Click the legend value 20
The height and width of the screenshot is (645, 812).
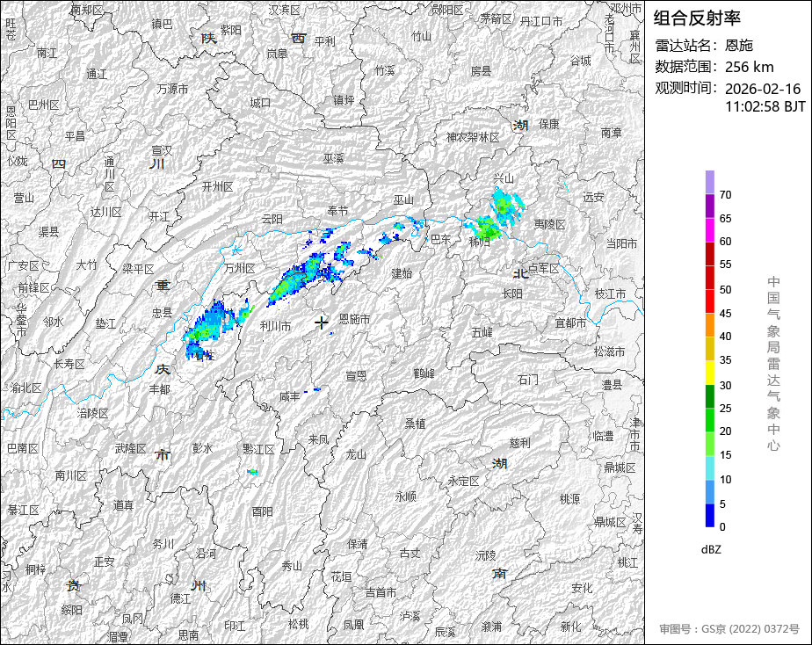pyautogui.click(x=726, y=431)
